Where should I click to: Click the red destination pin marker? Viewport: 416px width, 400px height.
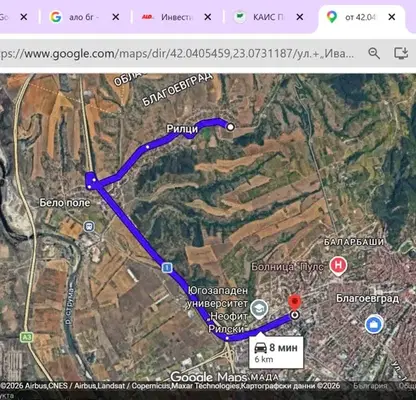pos(294,303)
